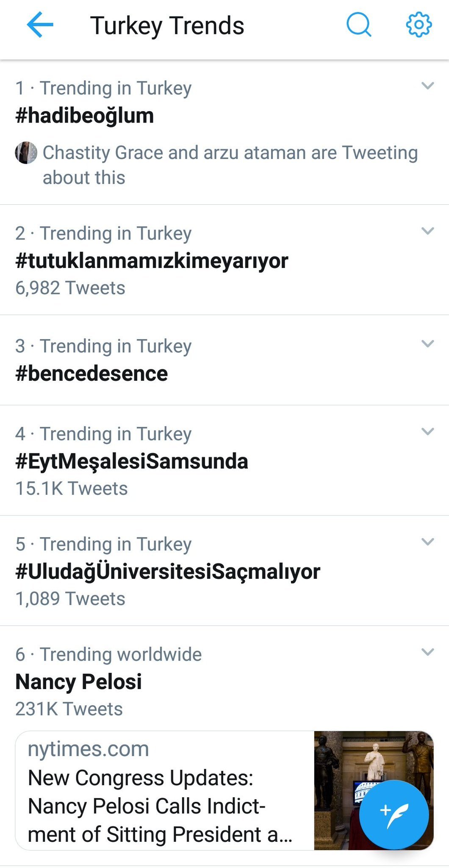
Task: Open search with magnifier icon
Action: click(x=359, y=25)
